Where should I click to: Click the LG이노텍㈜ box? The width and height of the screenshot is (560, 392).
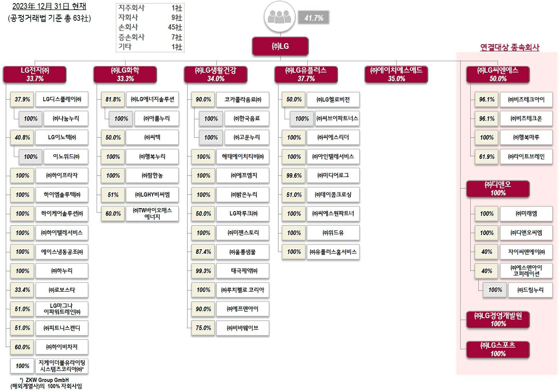pyautogui.click(x=62, y=137)
